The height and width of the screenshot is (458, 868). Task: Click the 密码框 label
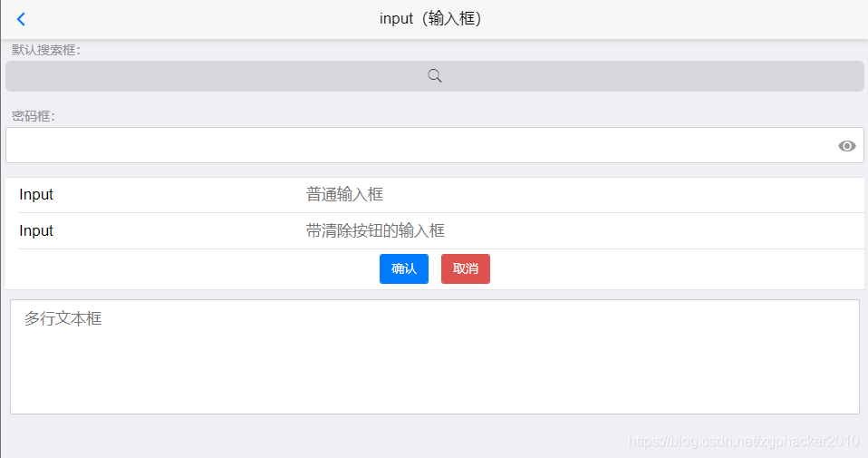pos(34,116)
